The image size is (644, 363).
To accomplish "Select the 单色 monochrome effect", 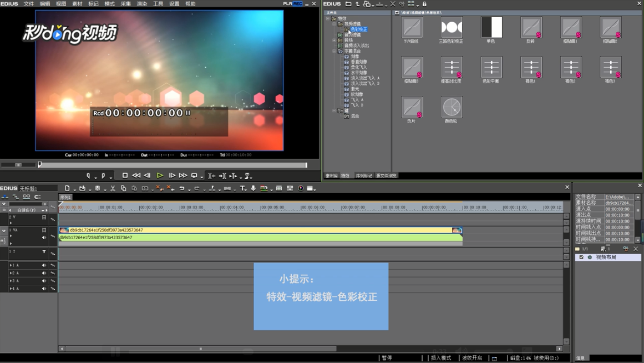I will [x=491, y=28].
